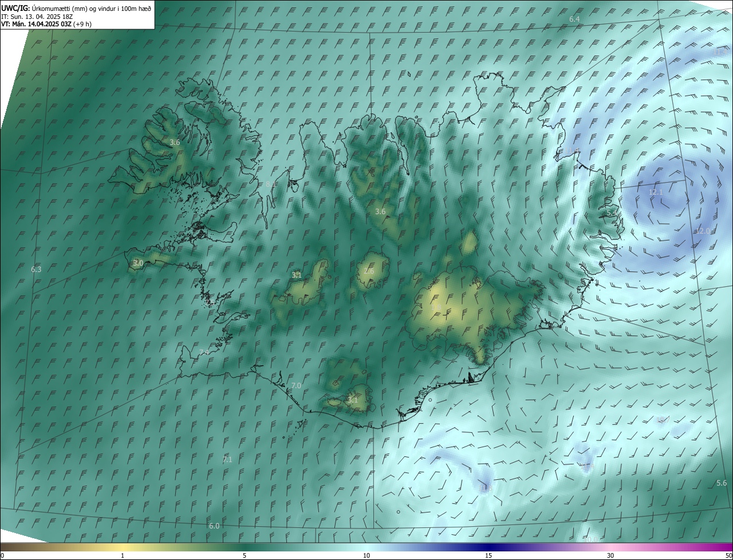Click the 12.1 value east of Iceland
The width and height of the screenshot is (733, 560).
pyautogui.click(x=656, y=192)
